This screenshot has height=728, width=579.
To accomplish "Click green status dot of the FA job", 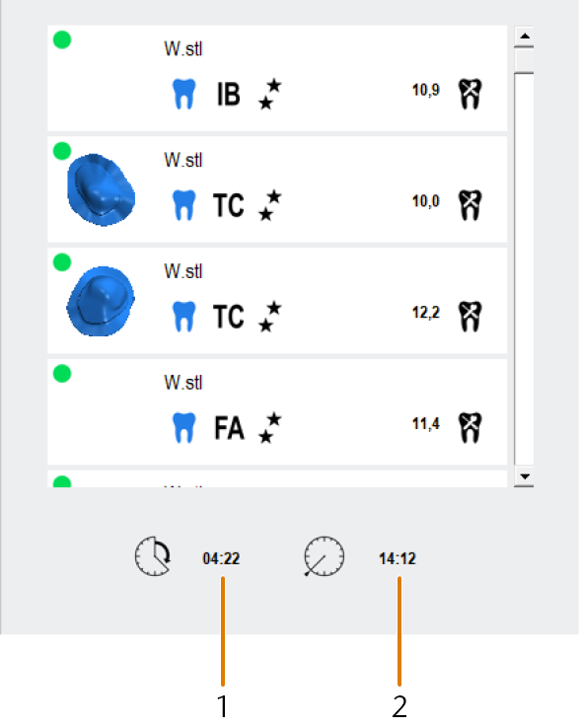I will 62,373.
